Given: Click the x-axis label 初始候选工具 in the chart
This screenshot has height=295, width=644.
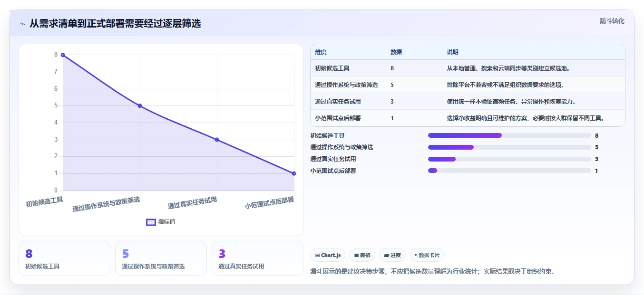Looking at the screenshot, I should (44, 202).
